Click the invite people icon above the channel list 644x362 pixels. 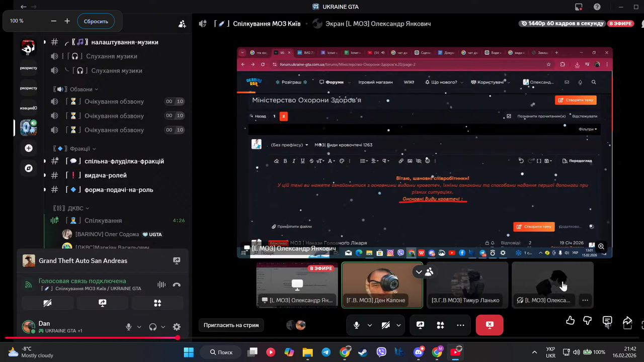click(x=182, y=24)
